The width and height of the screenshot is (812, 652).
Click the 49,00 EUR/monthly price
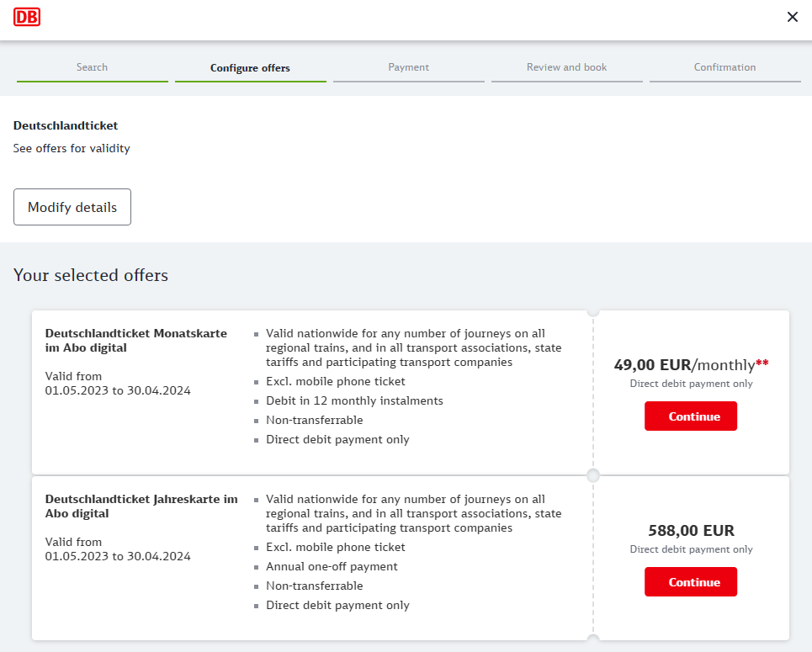684,365
